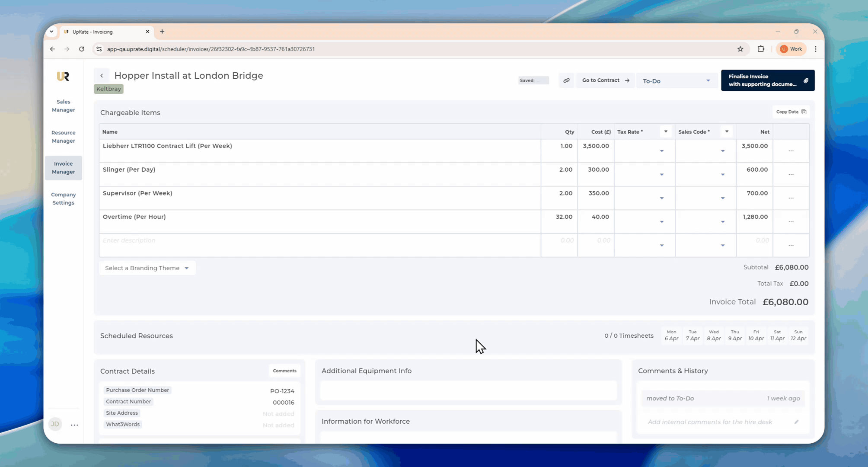Open the three-dot menu beside JD avatar
Viewport: 868px width, 467px height.
coord(74,425)
